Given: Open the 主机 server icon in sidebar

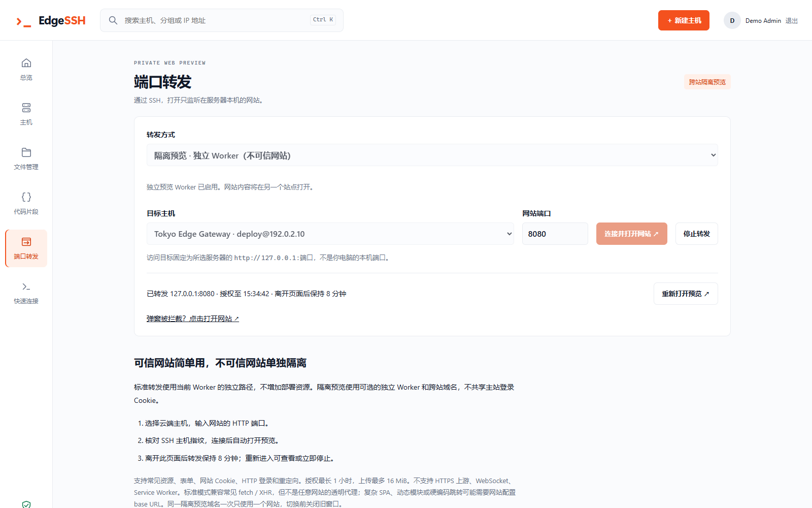Looking at the screenshot, I should click(x=26, y=108).
